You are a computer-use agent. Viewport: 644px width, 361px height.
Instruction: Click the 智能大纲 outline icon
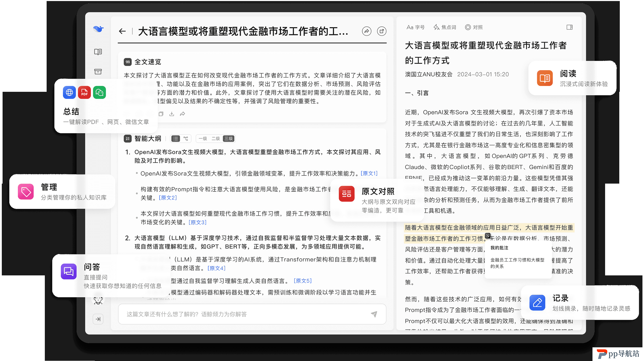coord(128,138)
